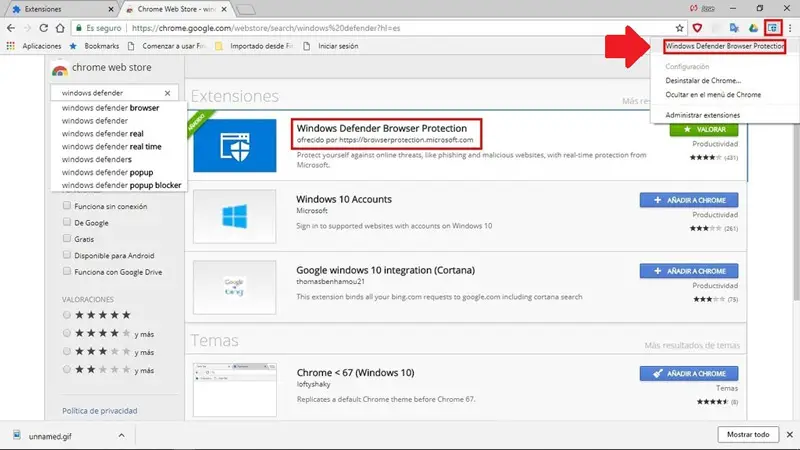Click the chrome web store rainbow logo
The height and width of the screenshot is (450, 800).
[x=60, y=69]
